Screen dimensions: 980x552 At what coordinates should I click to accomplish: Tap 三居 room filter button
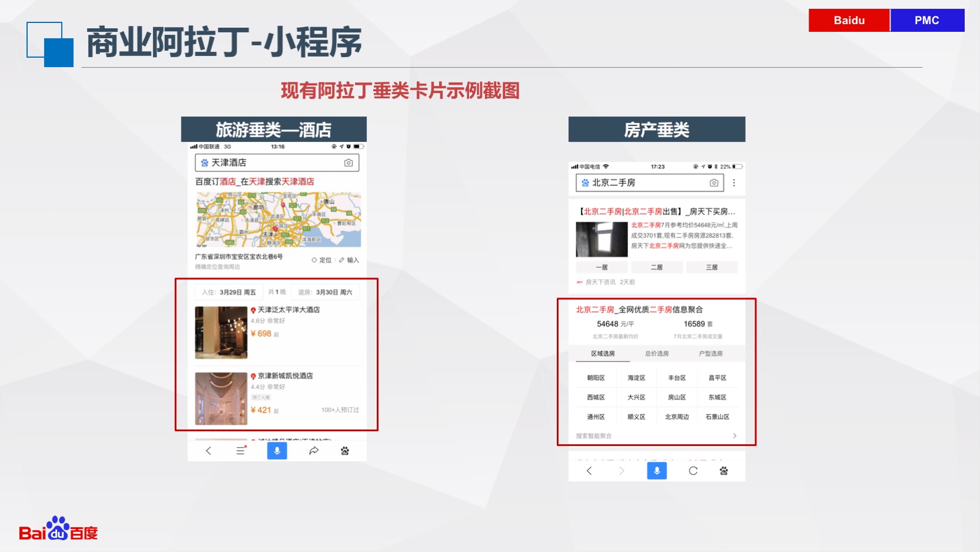click(712, 267)
